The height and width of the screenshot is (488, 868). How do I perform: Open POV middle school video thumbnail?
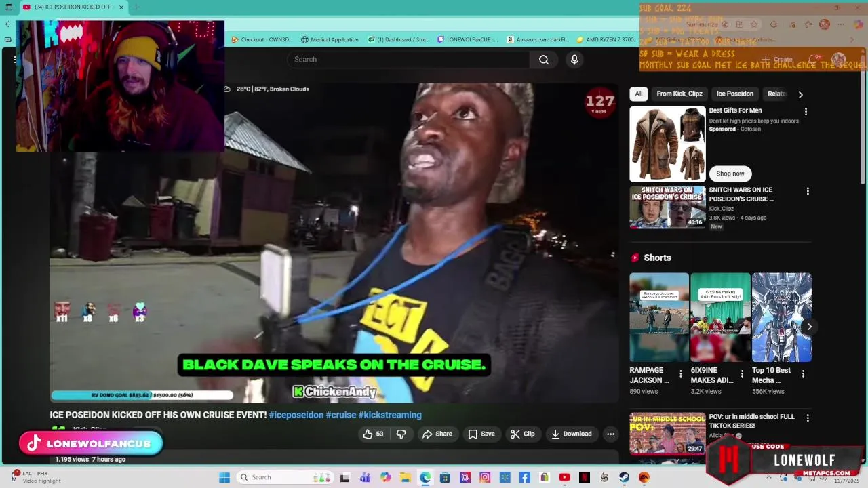(667, 434)
